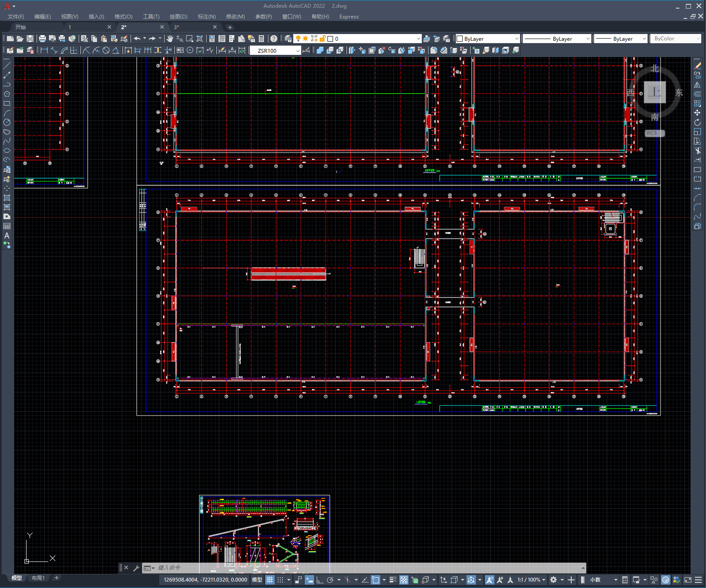Select the Move modify tool
Image resolution: width=706 pixels, height=588 pixels.
[x=697, y=113]
